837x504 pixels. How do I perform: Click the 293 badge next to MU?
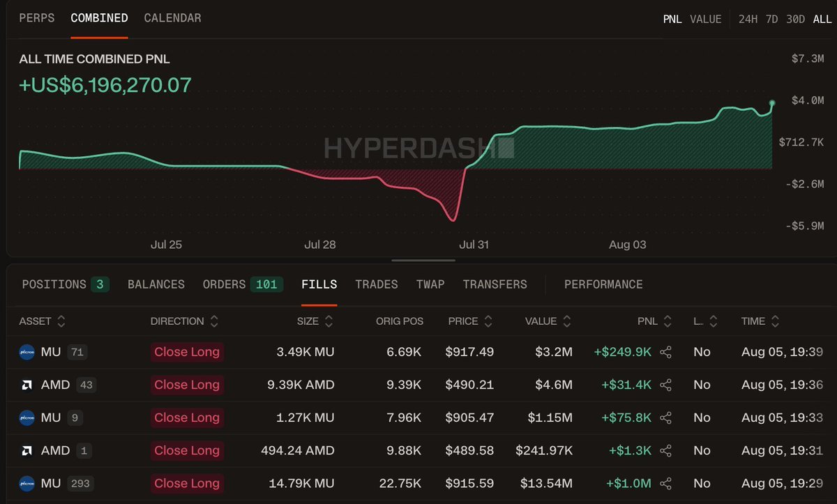[80, 483]
